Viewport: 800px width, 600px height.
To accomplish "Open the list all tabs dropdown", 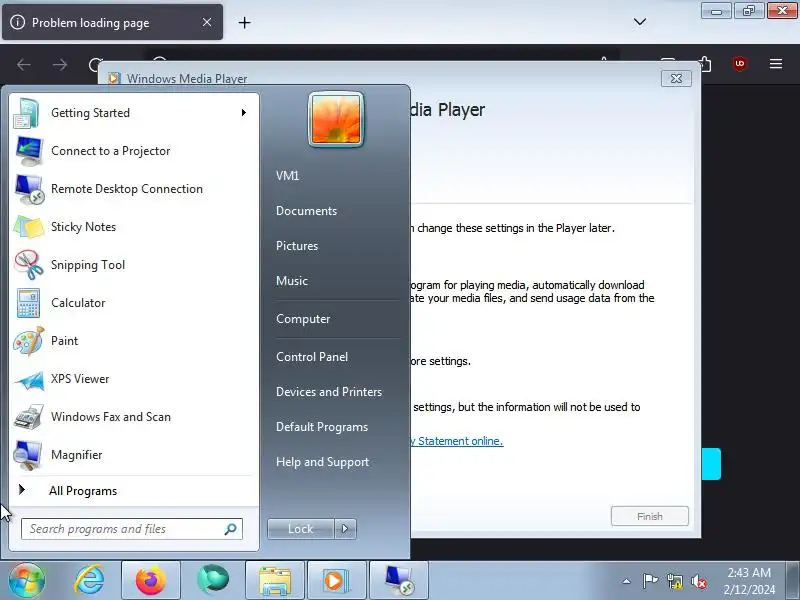I will point(640,22).
